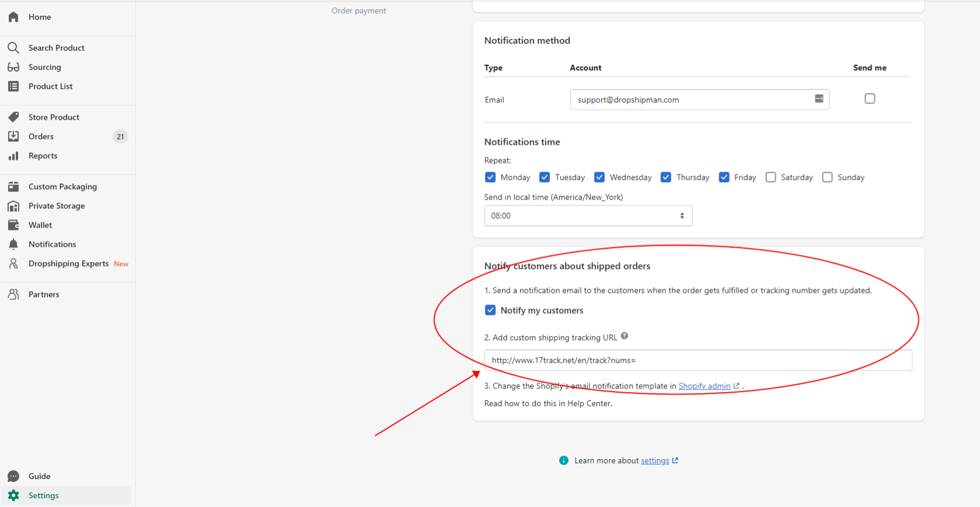This screenshot has height=507, width=980.
Task: Click the Notifications bell icon
Action: click(13, 244)
